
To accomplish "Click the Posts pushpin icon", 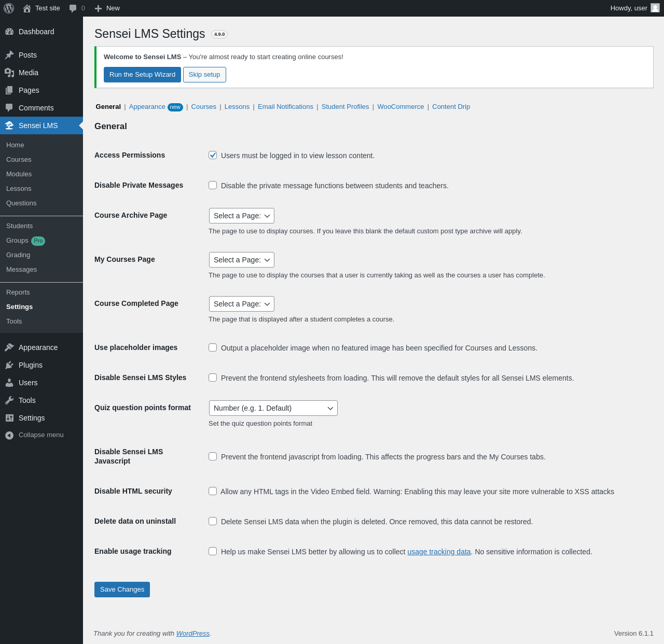I will [9, 55].
